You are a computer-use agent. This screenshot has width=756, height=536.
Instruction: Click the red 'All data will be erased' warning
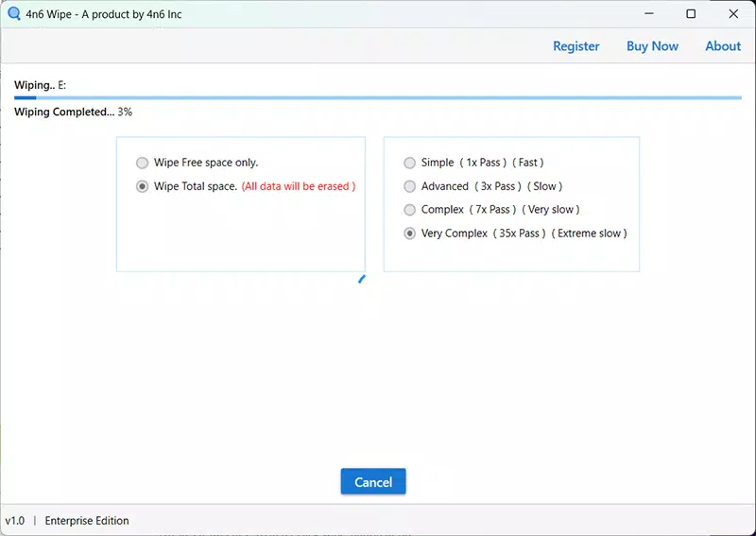point(299,186)
